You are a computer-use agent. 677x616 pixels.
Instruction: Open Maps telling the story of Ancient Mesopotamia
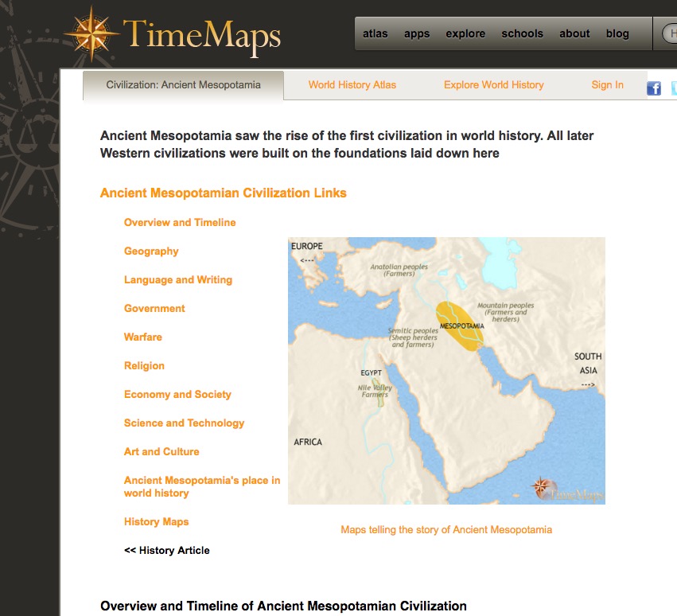446,529
